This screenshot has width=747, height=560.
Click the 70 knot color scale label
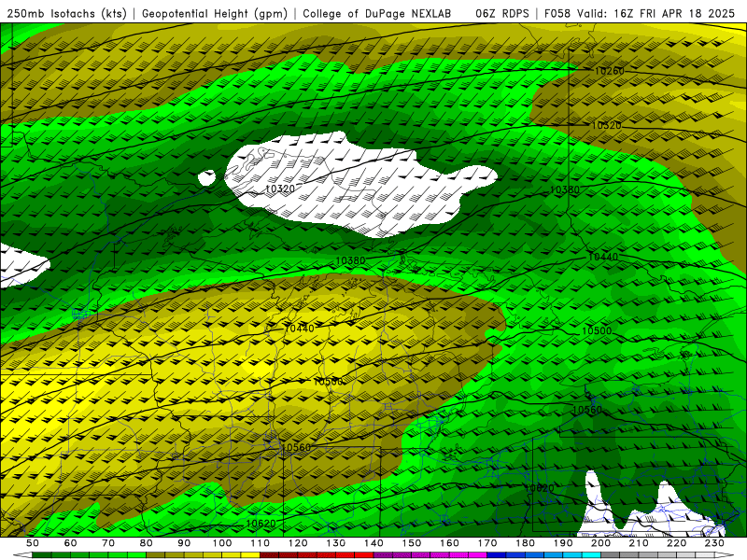pyautogui.click(x=108, y=543)
